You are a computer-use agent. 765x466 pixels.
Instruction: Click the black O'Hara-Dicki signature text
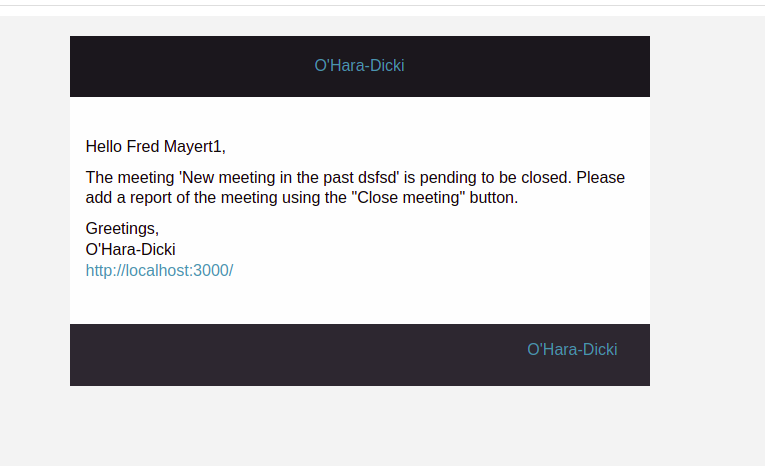click(130, 249)
